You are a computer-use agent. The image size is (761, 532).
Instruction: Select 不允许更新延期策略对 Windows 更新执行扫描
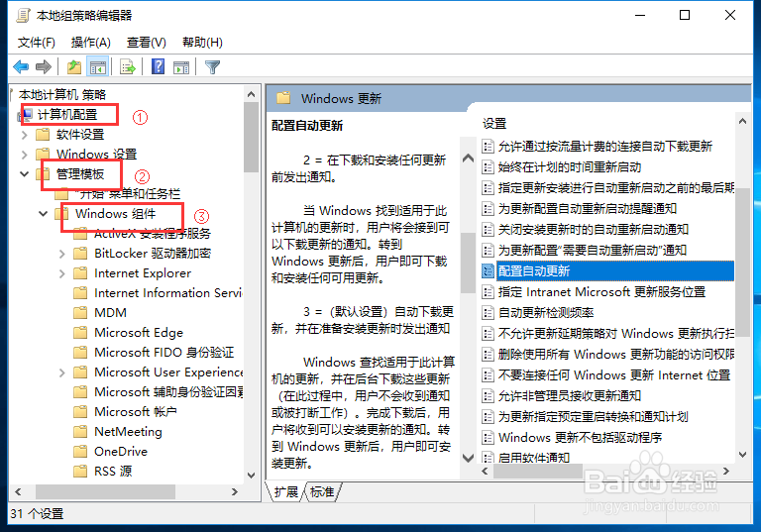click(x=616, y=334)
